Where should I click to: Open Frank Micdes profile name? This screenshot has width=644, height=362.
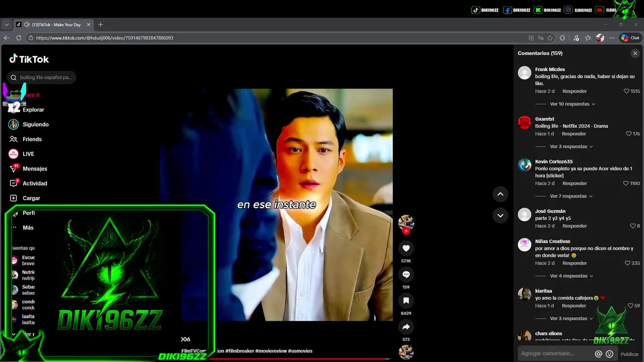[550, 69]
